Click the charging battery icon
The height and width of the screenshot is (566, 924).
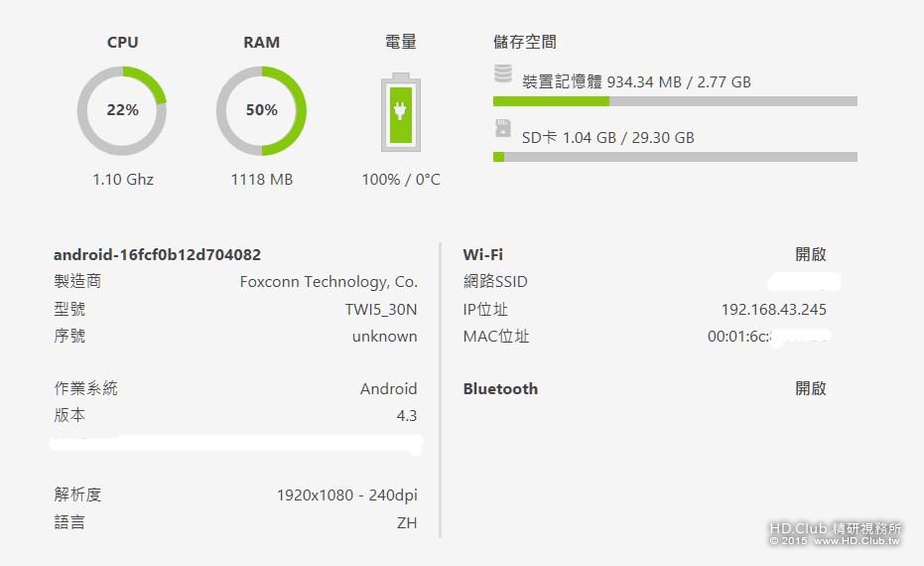point(401,112)
